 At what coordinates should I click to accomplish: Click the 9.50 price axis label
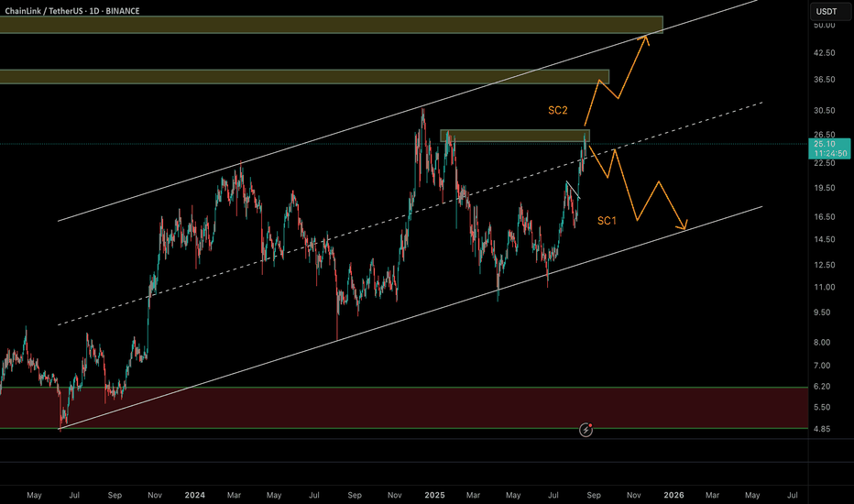point(822,312)
